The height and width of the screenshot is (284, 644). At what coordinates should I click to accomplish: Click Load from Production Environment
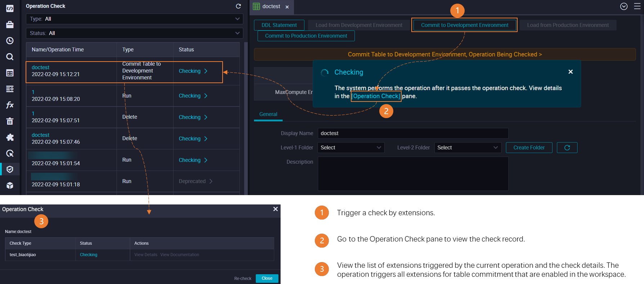568,25
